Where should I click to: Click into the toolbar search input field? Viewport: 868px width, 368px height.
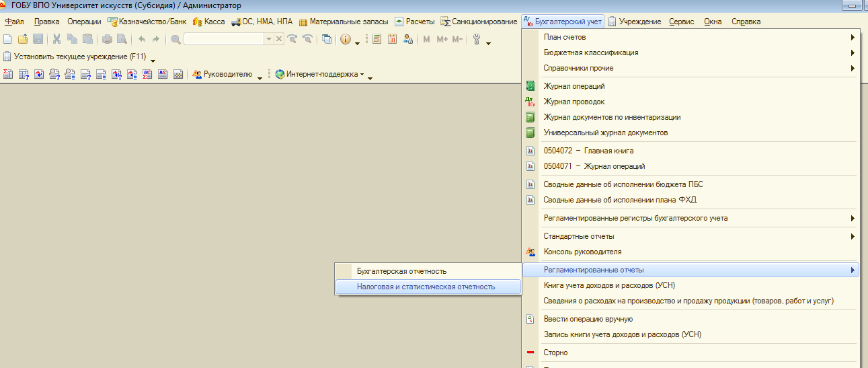click(x=224, y=39)
